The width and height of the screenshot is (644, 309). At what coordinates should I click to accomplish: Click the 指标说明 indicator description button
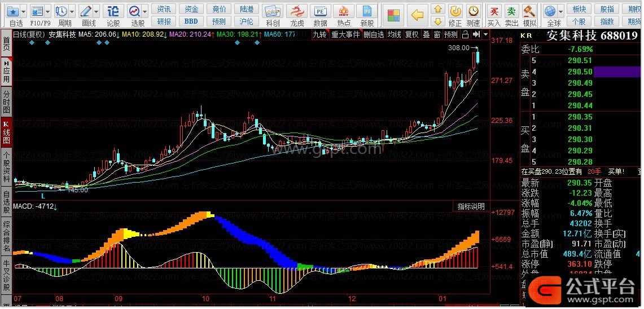point(471,206)
